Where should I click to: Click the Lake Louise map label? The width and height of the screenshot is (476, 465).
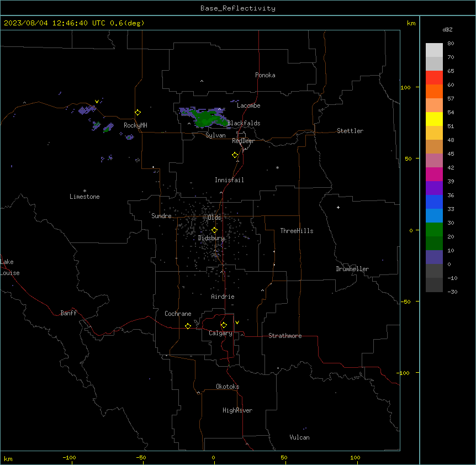click(10, 267)
